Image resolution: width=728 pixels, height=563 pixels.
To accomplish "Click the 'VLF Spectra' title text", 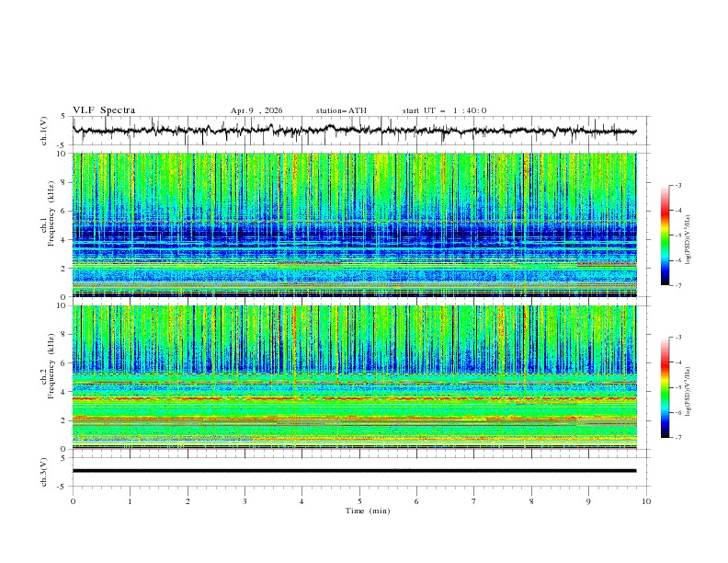I will (x=104, y=110).
